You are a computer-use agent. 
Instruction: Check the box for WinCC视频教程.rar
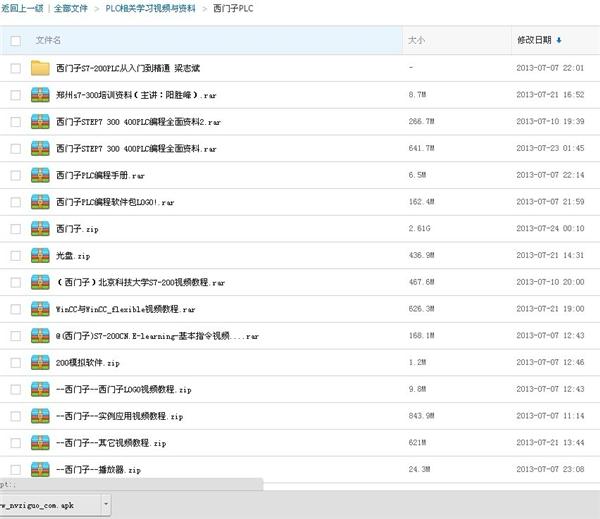16,309
